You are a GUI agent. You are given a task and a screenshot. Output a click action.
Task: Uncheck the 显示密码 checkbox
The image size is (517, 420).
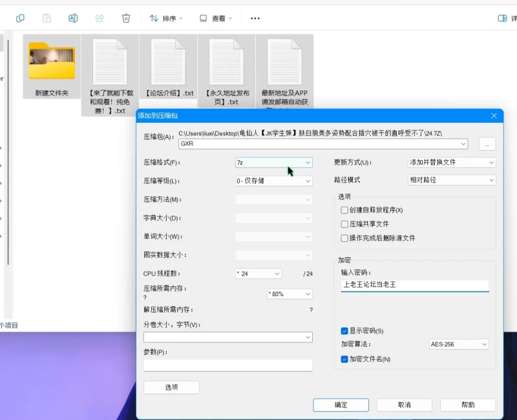click(x=344, y=331)
